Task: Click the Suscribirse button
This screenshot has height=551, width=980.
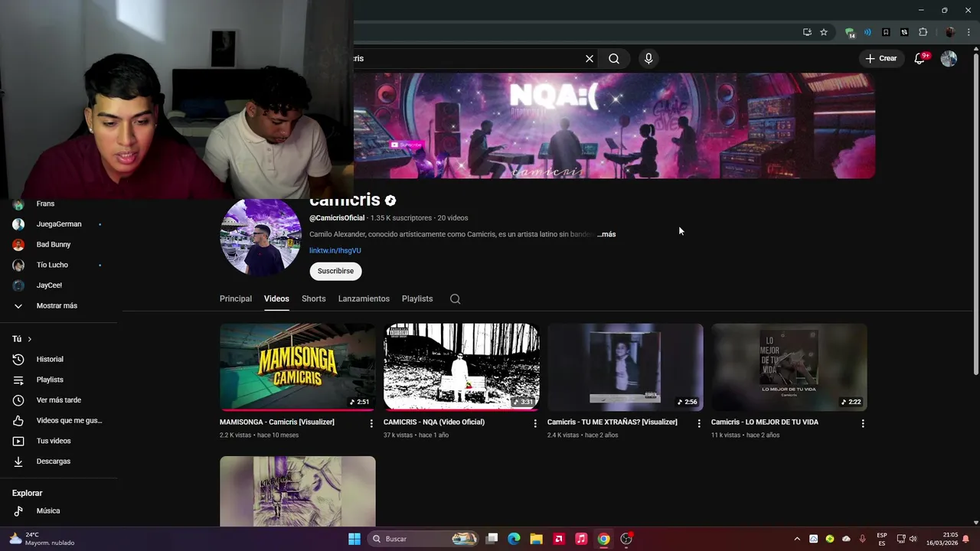Action: click(x=335, y=271)
